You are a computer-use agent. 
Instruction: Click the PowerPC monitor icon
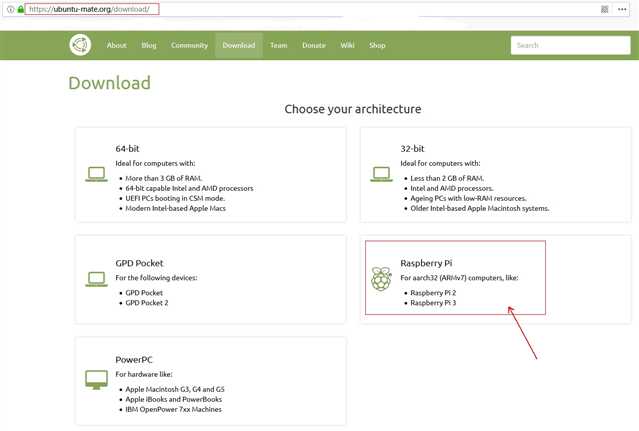tap(97, 380)
